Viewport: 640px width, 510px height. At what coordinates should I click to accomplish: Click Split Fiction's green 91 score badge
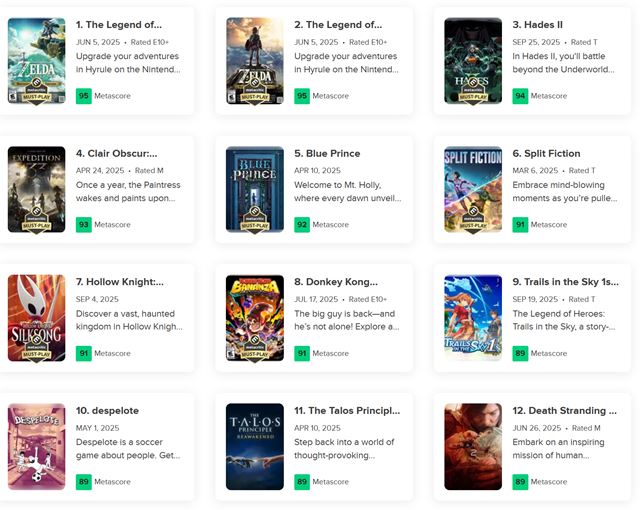[520, 225]
